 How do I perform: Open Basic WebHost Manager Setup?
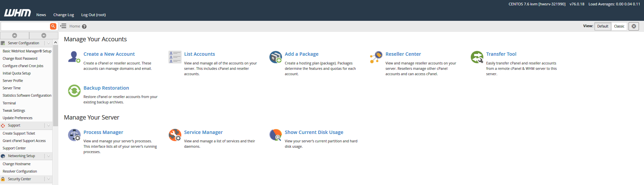tap(27, 51)
